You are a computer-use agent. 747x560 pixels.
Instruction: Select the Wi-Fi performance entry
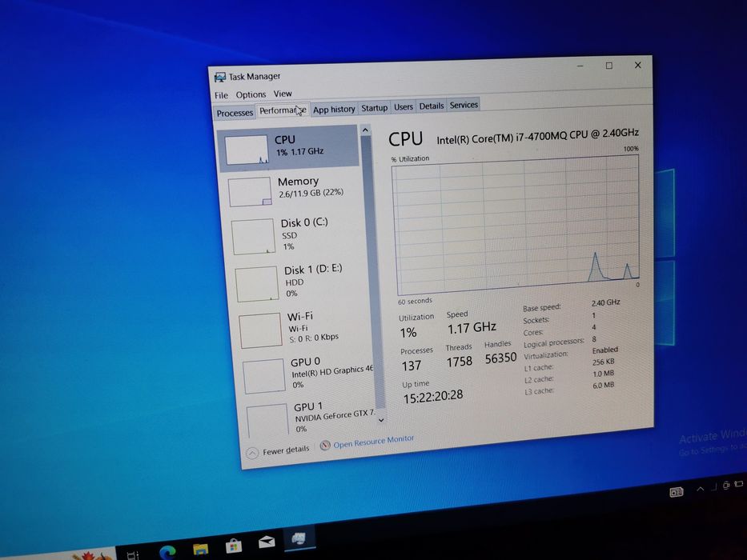303,329
